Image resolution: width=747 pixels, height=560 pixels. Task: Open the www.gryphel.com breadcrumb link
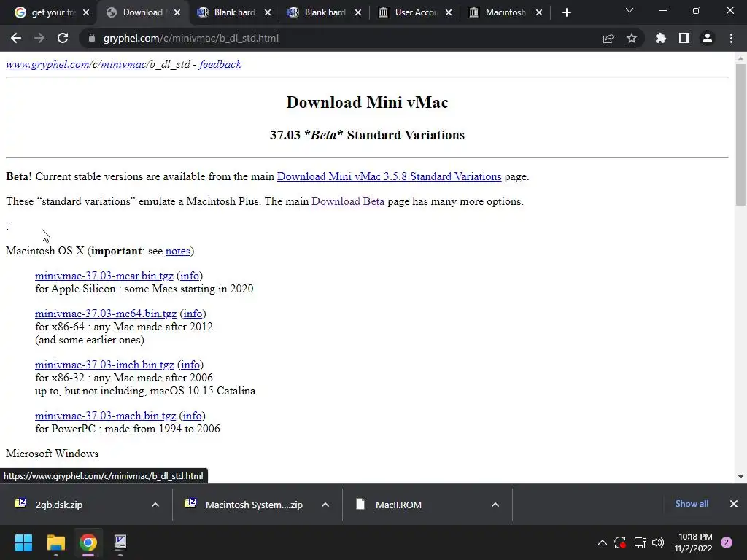coord(47,64)
